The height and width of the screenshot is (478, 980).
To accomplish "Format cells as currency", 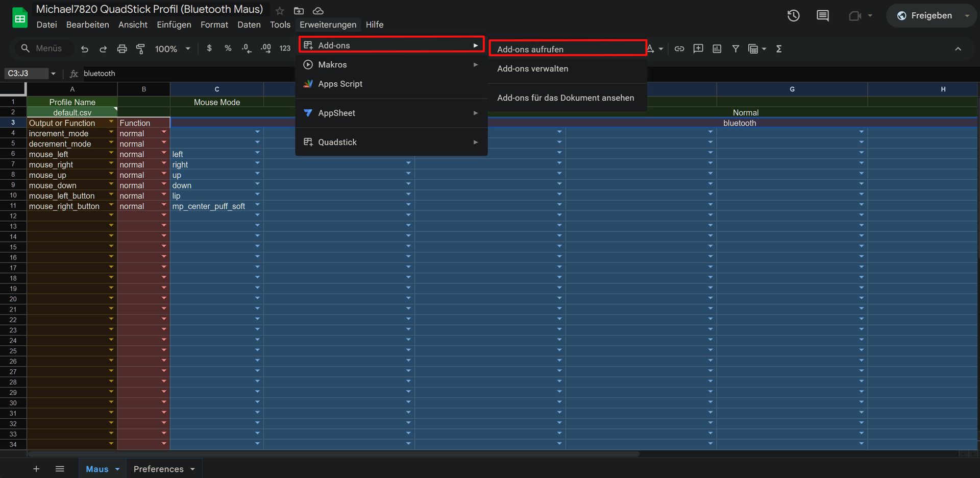I will pyautogui.click(x=209, y=49).
